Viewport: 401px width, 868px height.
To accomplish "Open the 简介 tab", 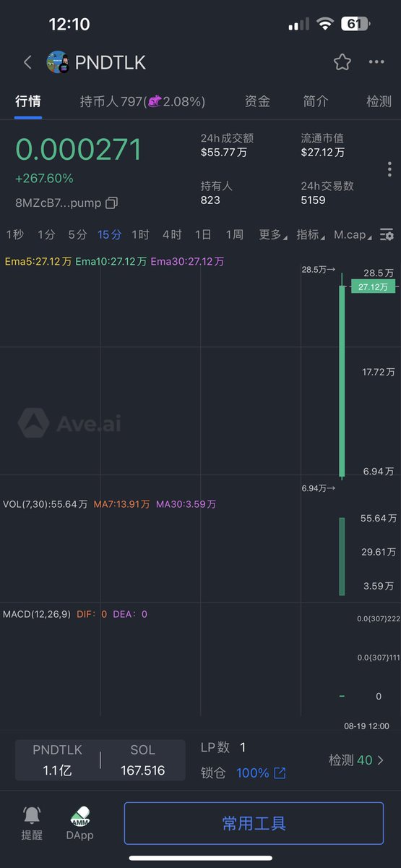I will 316,101.
